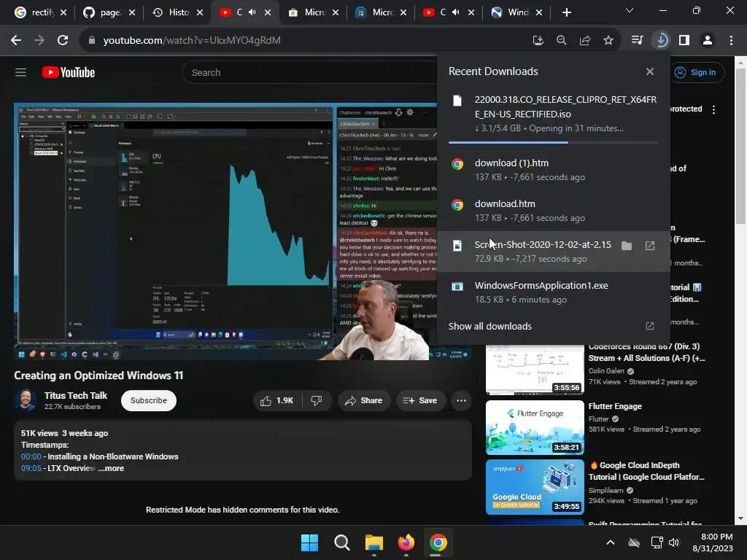Open more actions ellipsis under video
The image size is (747, 560).
[461, 400]
